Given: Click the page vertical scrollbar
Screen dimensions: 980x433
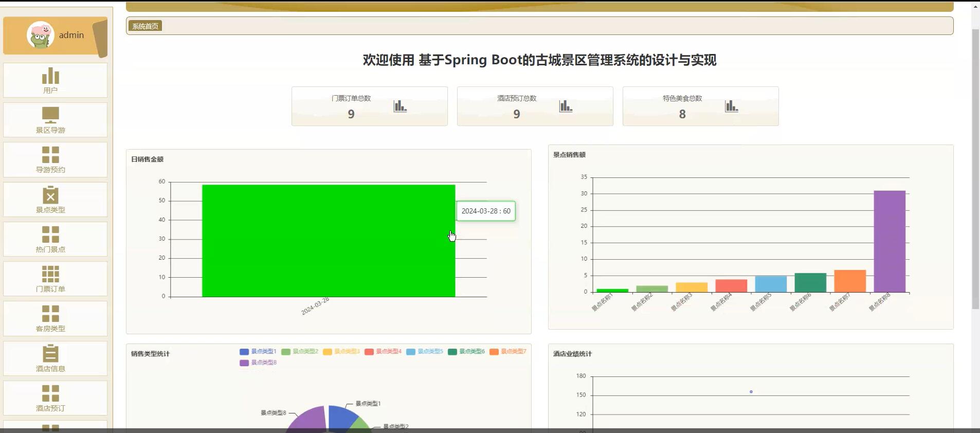Looking at the screenshot, I should coord(975,170).
